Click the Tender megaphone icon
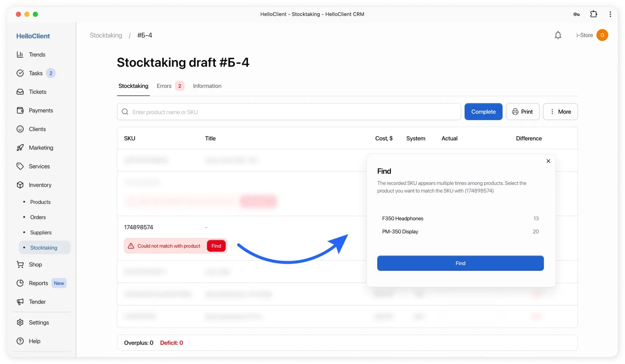 20,302
